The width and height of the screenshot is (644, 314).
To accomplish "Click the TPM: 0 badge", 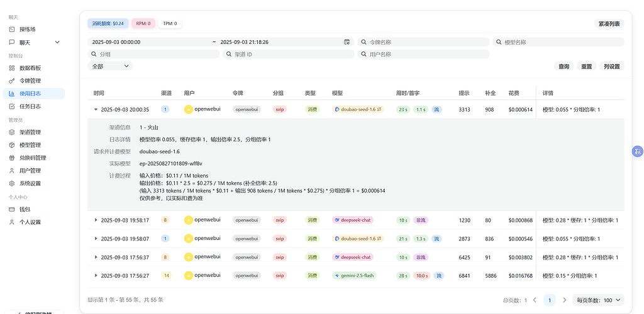I will (170, 23).
